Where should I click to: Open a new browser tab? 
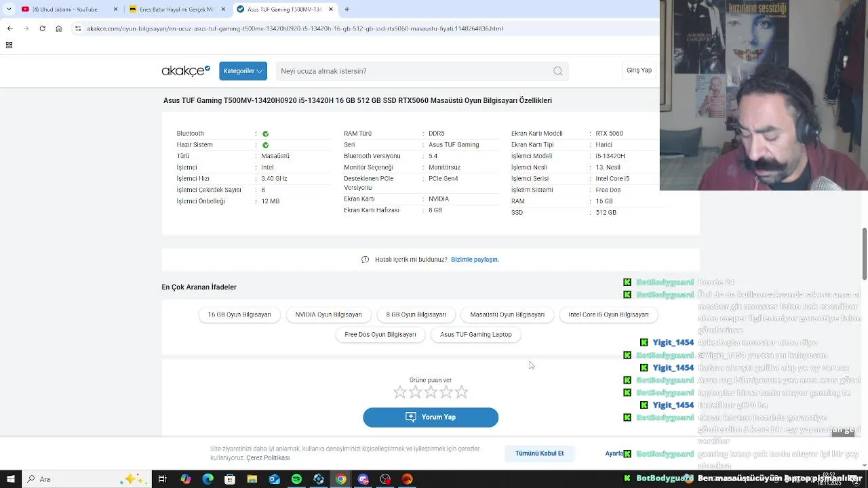347,9
